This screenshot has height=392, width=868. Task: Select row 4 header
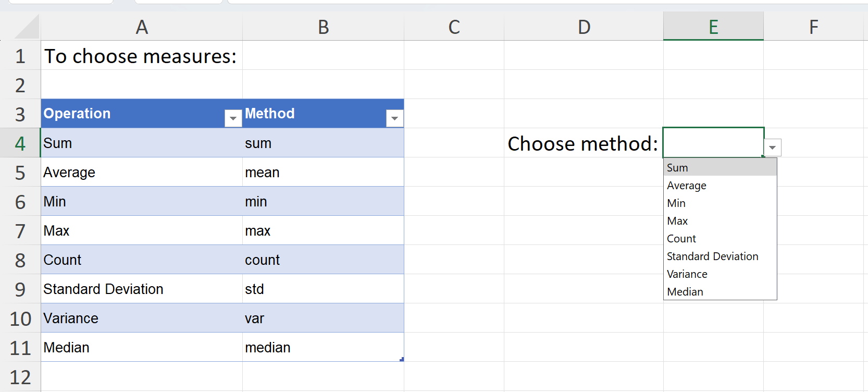coord(20,143)
